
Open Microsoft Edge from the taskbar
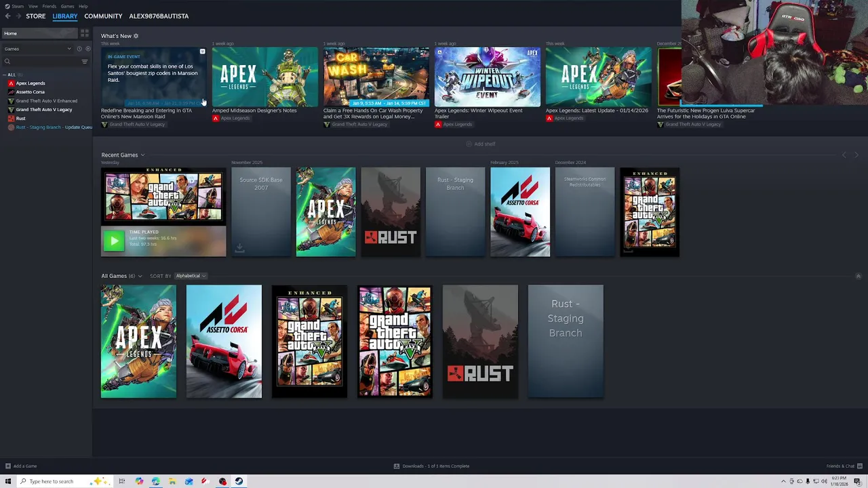(156, 481)
